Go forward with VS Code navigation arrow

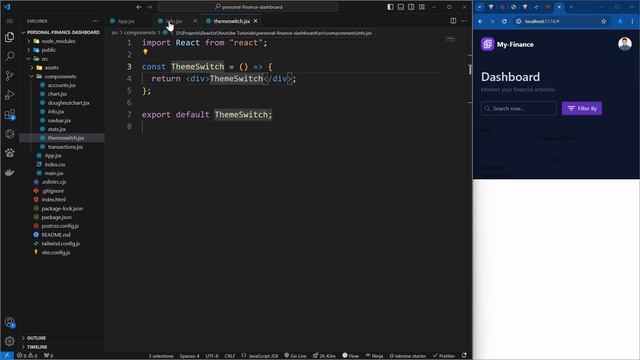pyautogui.click(x=149, y=7)
